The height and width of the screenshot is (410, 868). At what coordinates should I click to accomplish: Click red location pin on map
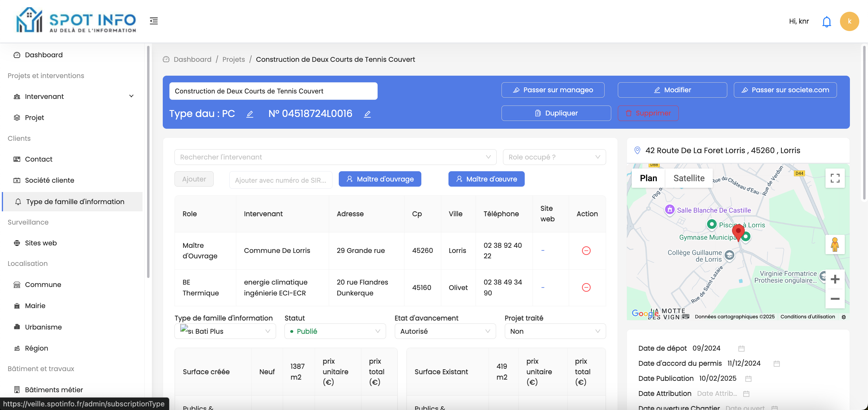(x=738, y=232)
